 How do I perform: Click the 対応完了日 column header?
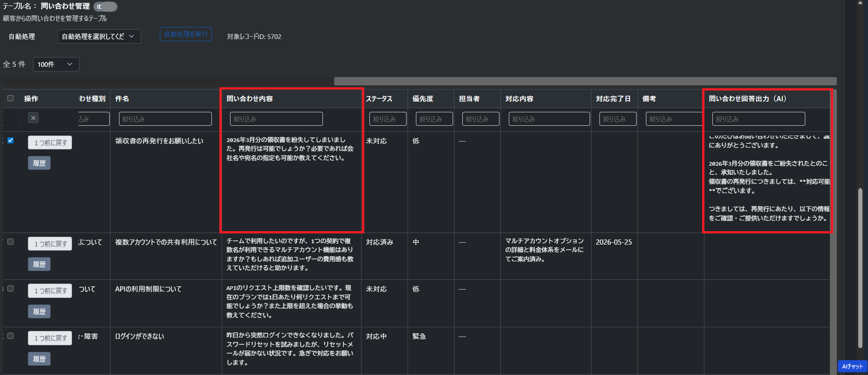[613, 98]
